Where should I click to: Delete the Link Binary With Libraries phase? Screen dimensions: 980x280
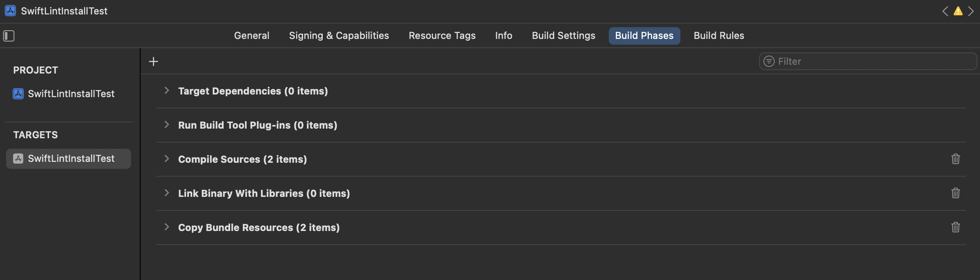click(x=956, y=193)
